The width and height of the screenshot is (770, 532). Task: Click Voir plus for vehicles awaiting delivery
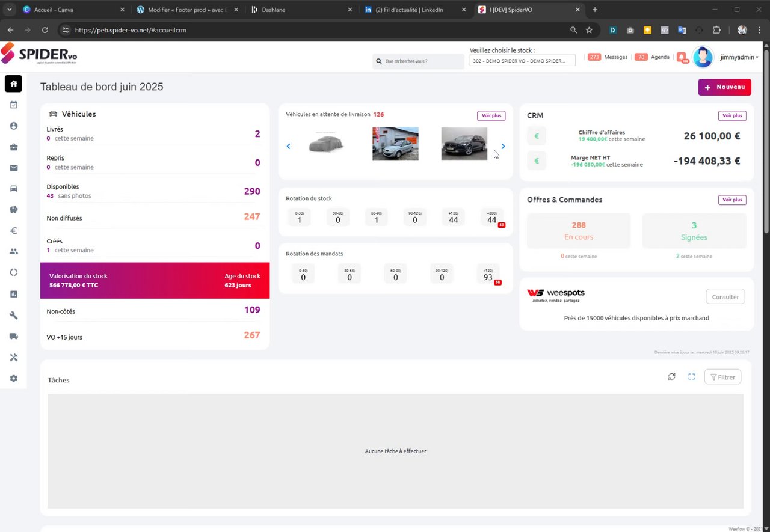click(491, 115)
